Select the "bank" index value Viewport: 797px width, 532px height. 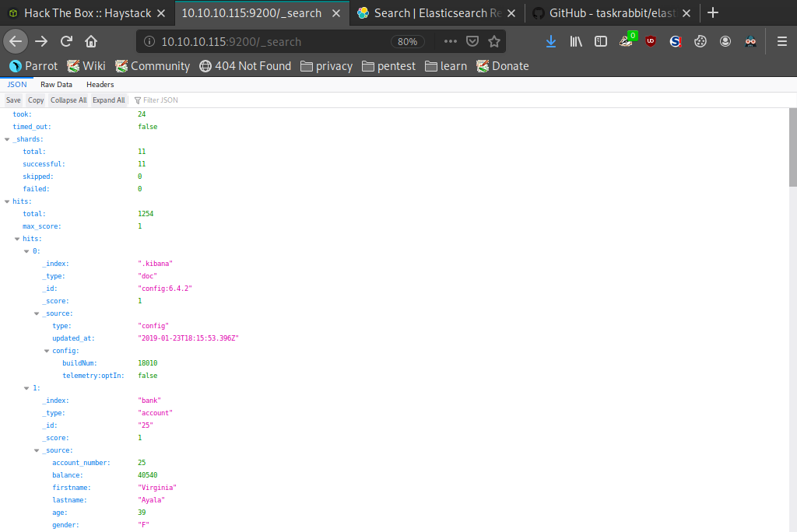click(x=149, y=401)
